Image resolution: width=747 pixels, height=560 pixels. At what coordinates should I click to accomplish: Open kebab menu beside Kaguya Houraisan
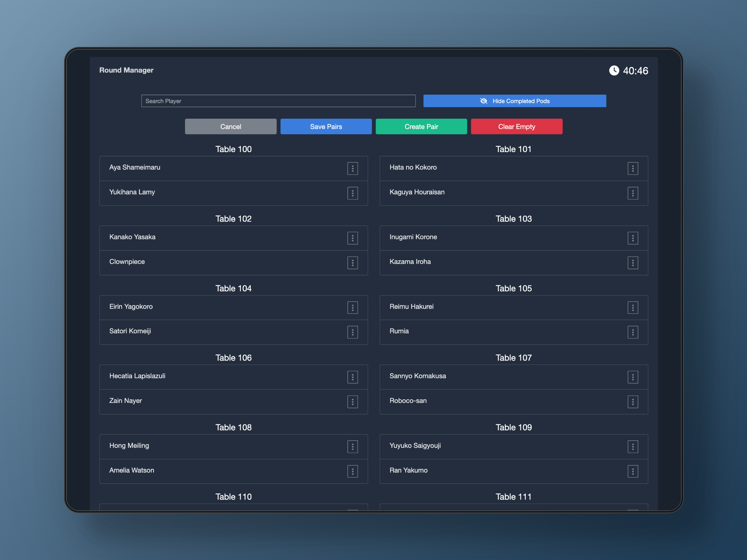click(633, 193)
